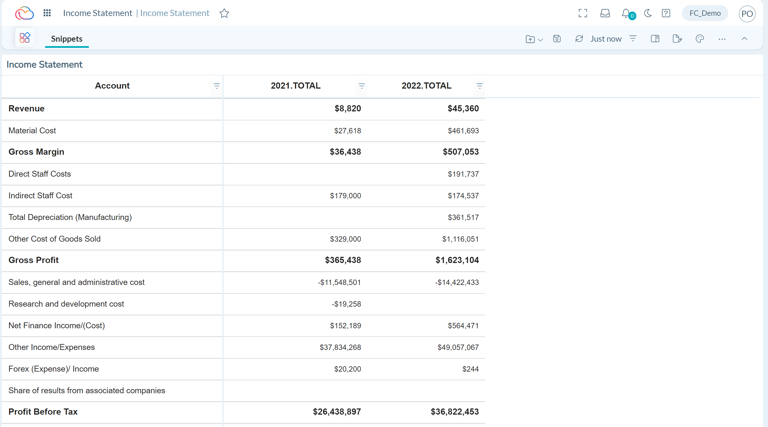The width and height of the screenshot is (768, 427).
Task: Toggle dark mode with moon icon
Action: [647, 13]
